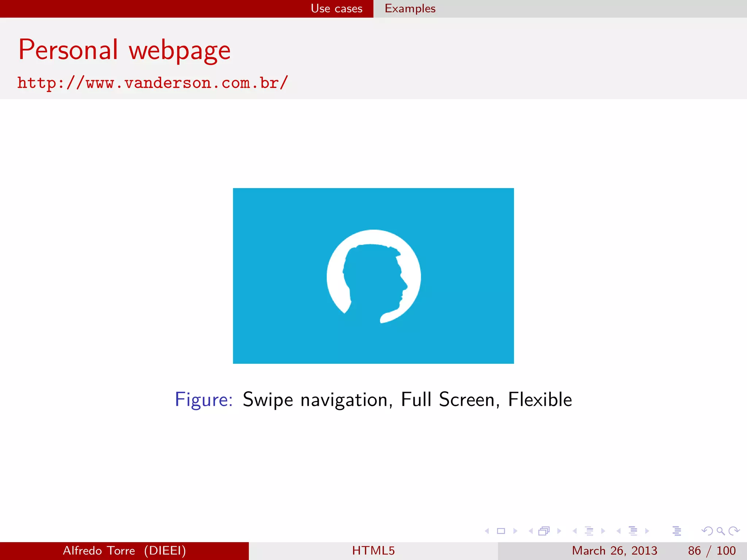This screenshot has height=560, width=747.
Task: Click the blue profile silhouette image
Action: pyautogui.click(x=373, y=276)
